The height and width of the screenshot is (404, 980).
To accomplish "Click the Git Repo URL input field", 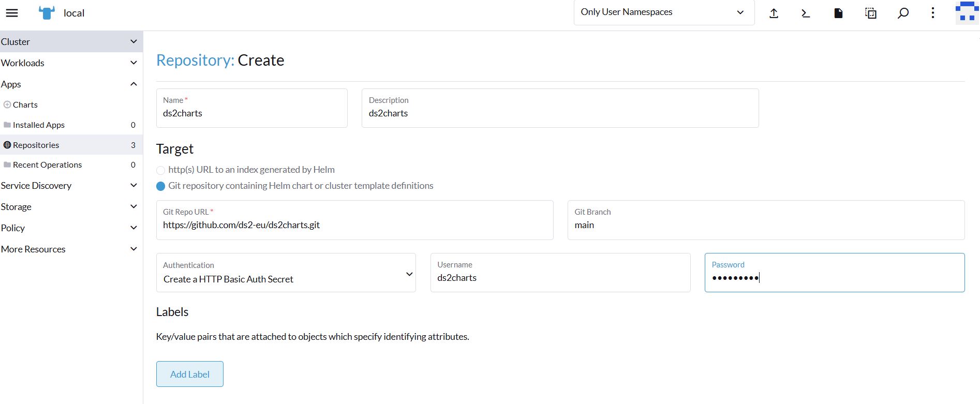I will point(354,225).
